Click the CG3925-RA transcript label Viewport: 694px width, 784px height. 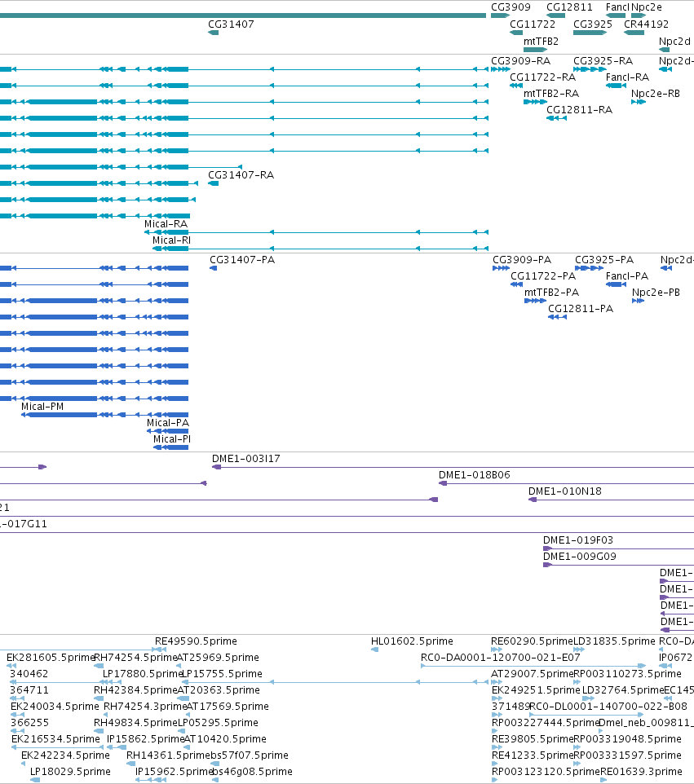point(603,60)
